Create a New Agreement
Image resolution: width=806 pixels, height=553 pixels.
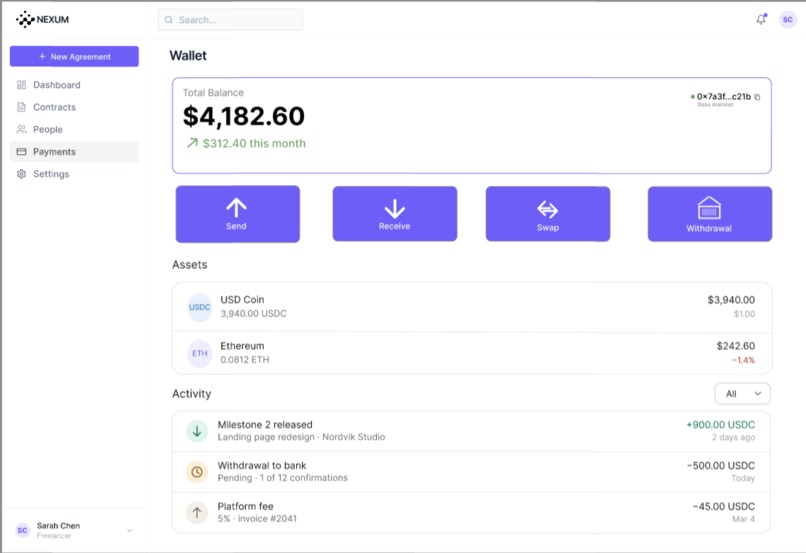(74, 56)
